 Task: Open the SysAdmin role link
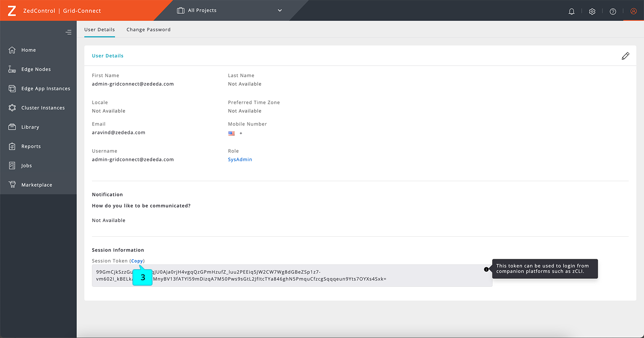click(240, 159)
